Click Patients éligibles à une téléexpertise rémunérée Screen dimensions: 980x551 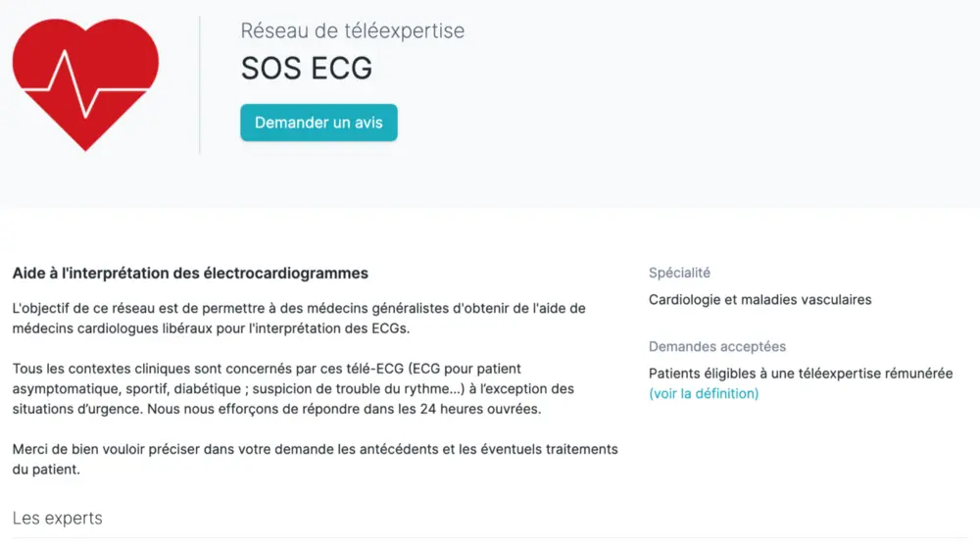(x=800, y=374)
